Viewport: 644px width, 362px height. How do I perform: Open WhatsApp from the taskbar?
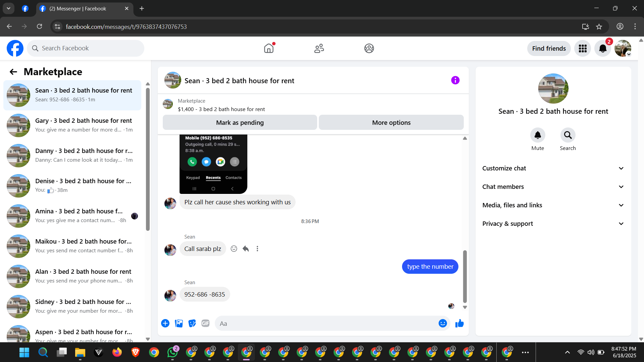[172, 352]
